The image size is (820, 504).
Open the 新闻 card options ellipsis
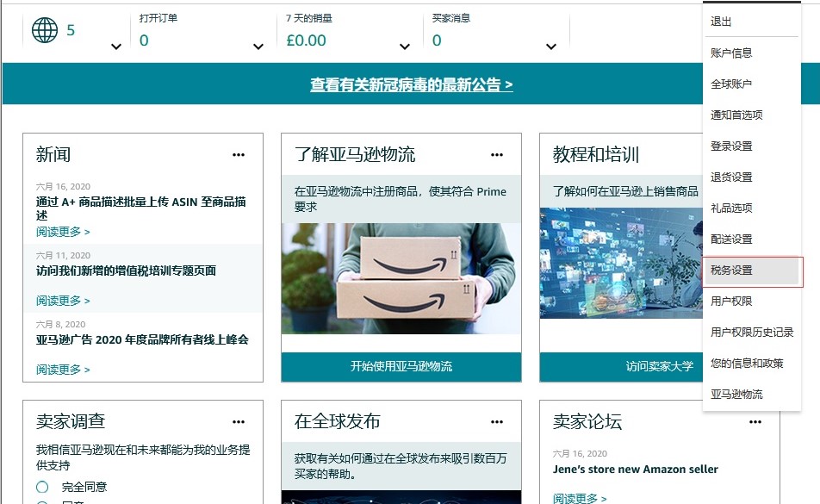(239, 155)
